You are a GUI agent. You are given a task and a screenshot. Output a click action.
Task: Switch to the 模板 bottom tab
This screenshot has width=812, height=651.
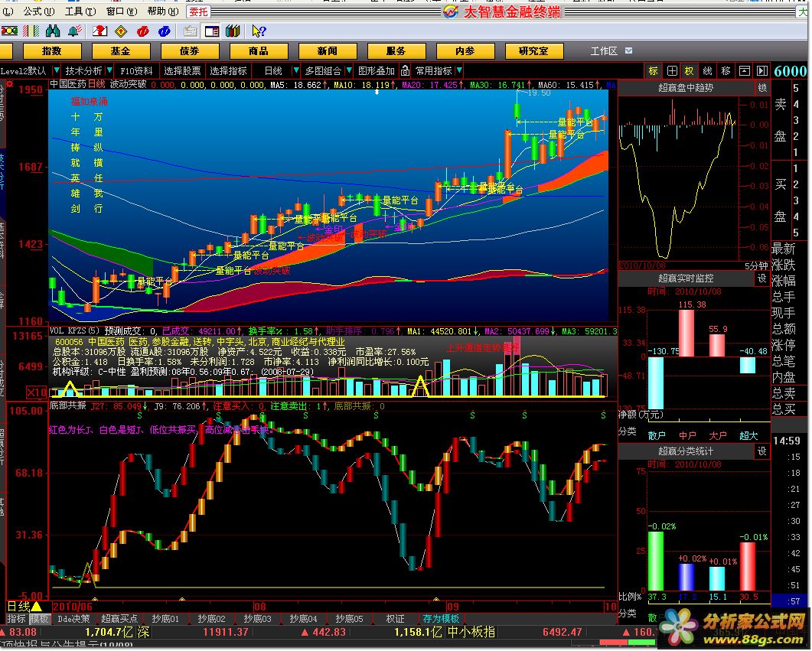39,620
